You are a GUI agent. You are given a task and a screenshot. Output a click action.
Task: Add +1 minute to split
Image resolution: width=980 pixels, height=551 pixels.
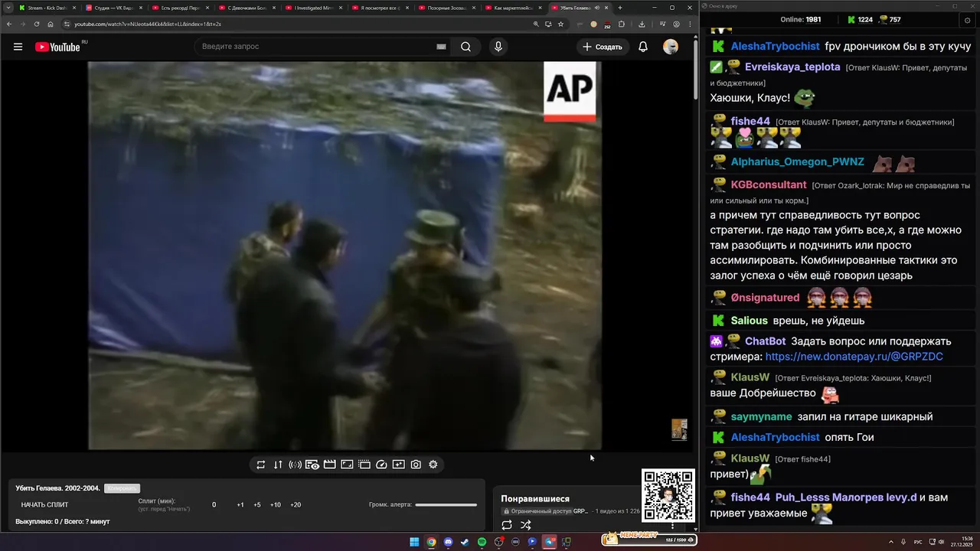point(240,505)
